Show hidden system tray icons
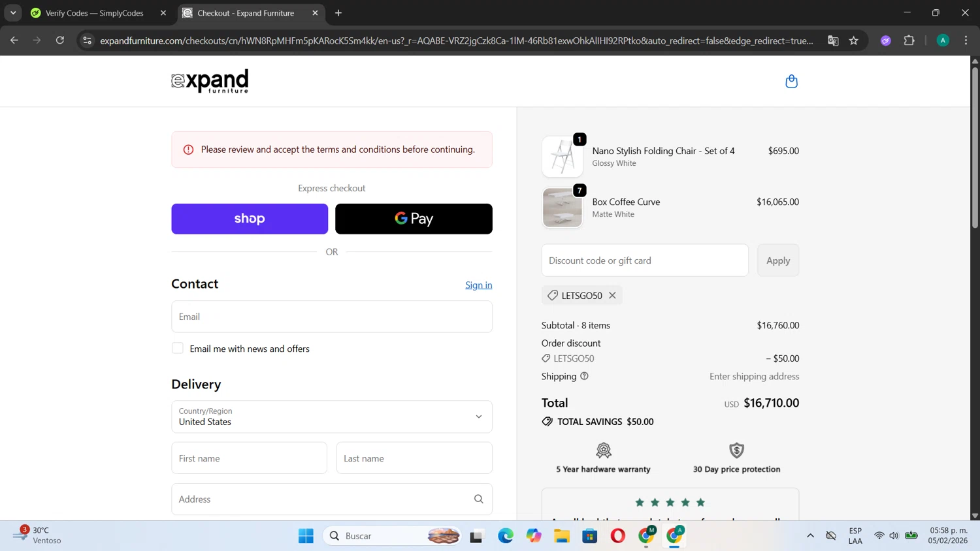 point(810,536)
